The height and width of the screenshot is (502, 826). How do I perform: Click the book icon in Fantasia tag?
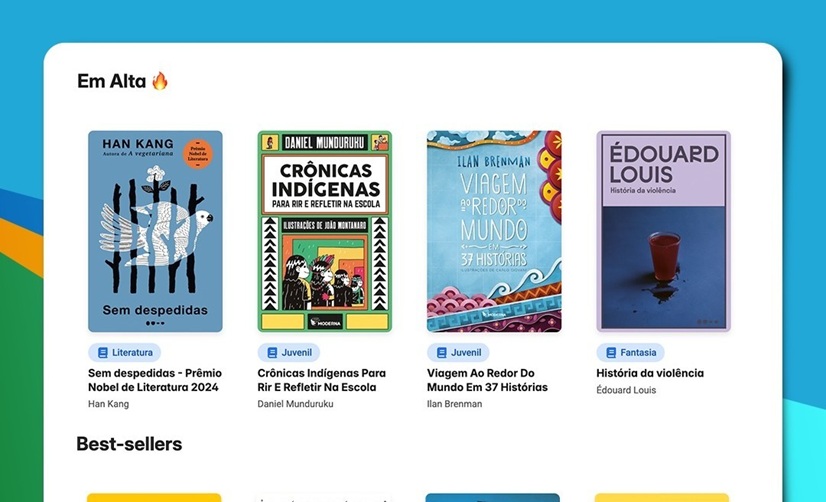tap(611, 352)
